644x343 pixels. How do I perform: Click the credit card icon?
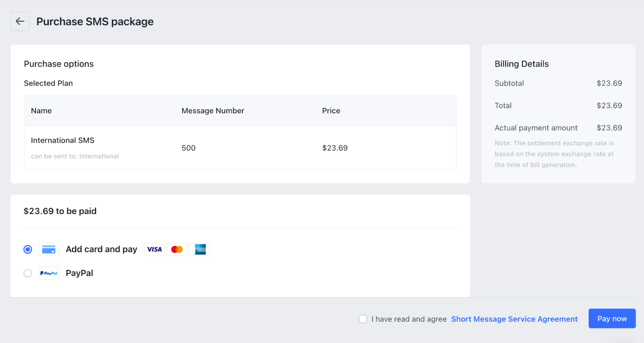pyautogui.click(x=49, y=250)
